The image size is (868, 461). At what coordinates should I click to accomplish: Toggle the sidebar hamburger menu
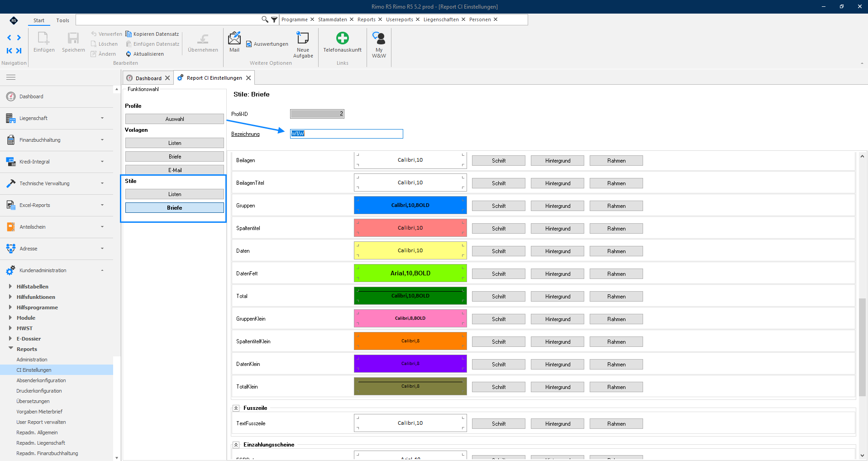11,77
